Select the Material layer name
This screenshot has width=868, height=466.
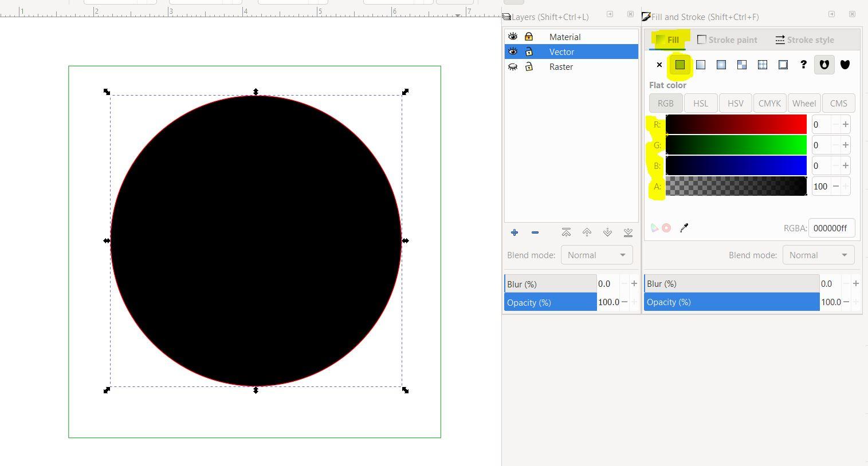[x=565, y=37]
